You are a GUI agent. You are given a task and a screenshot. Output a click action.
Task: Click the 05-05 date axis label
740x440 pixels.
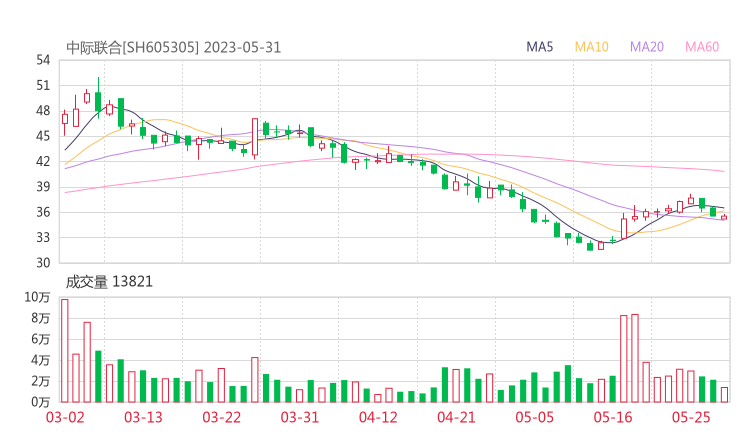click(534, 417)
